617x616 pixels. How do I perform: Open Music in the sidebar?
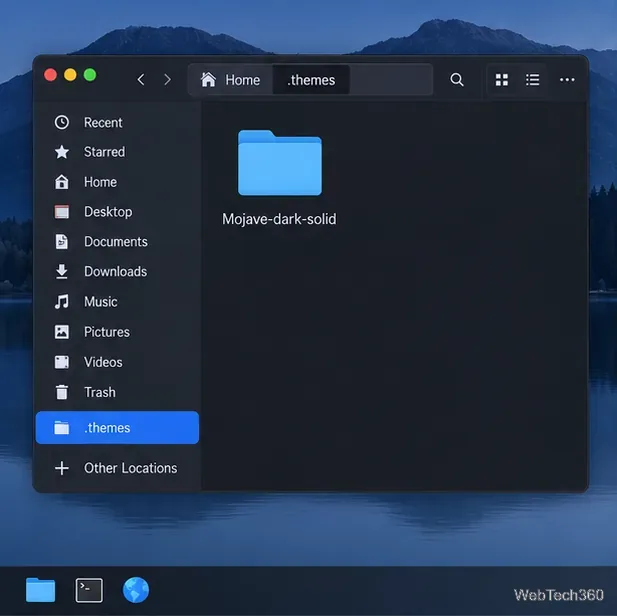pyautogui.click(x=117, y=302)
